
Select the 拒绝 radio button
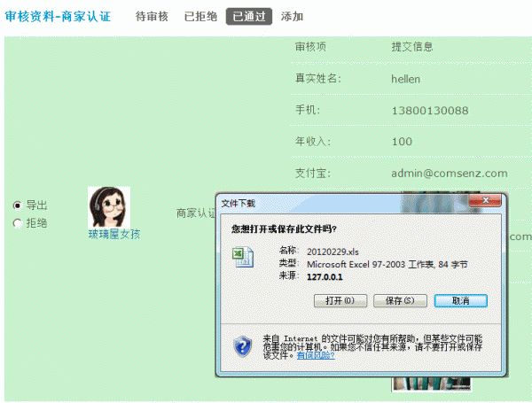[17, 223]
